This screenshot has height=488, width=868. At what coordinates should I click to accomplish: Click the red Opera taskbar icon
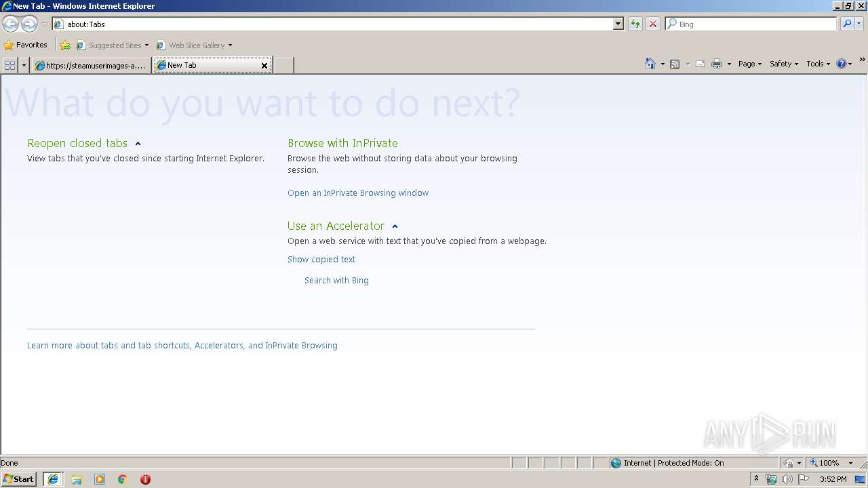pyautogui.click(x=145, y=479)
